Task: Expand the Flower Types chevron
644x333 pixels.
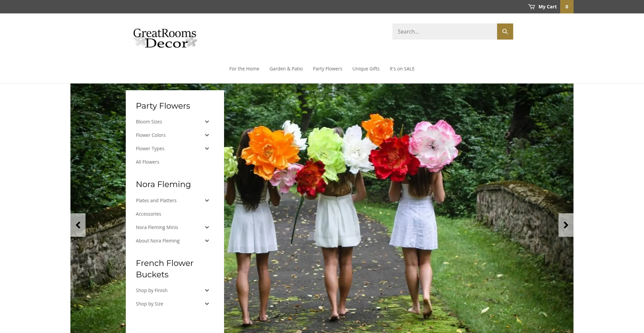Action: pyautogui.click(x=207, y=149)
